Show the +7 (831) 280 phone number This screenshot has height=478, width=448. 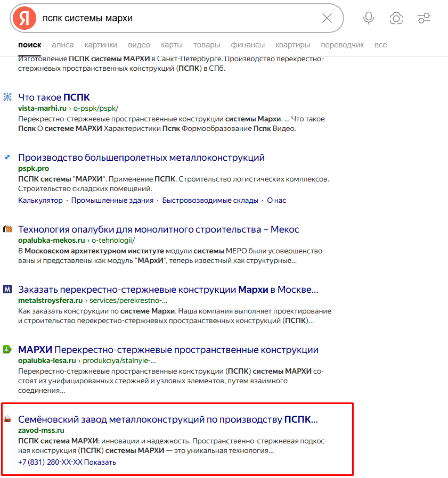click(67, 462)
